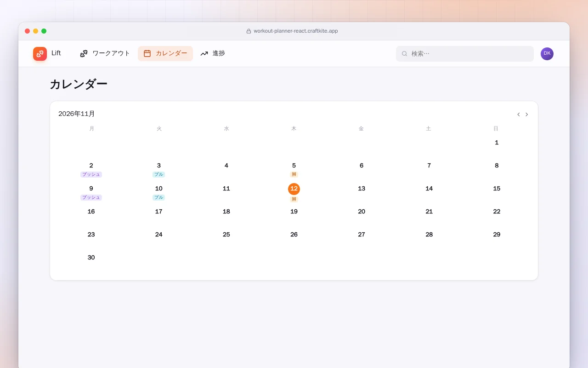Click the dumbbell icon beside ワークアウト
This screenshot has height=368, width=588.
coord(84,53)
